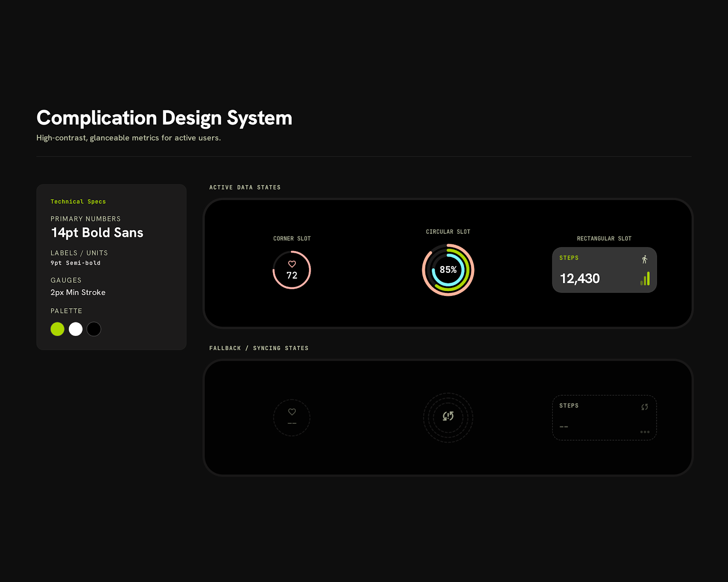
Task: Click the 85% value in the rings
Action: click(x=448, y=270)
